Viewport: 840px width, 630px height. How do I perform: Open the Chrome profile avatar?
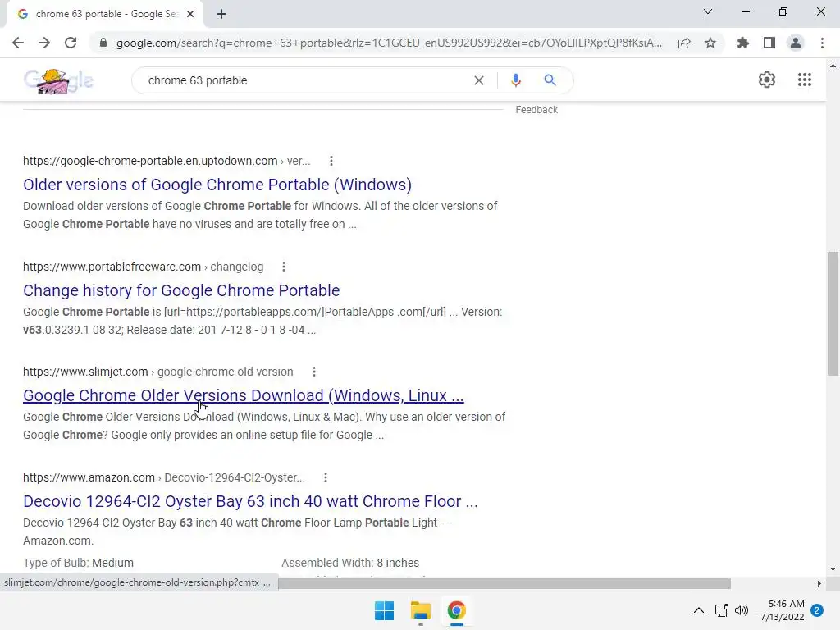(x=796, y=43)
